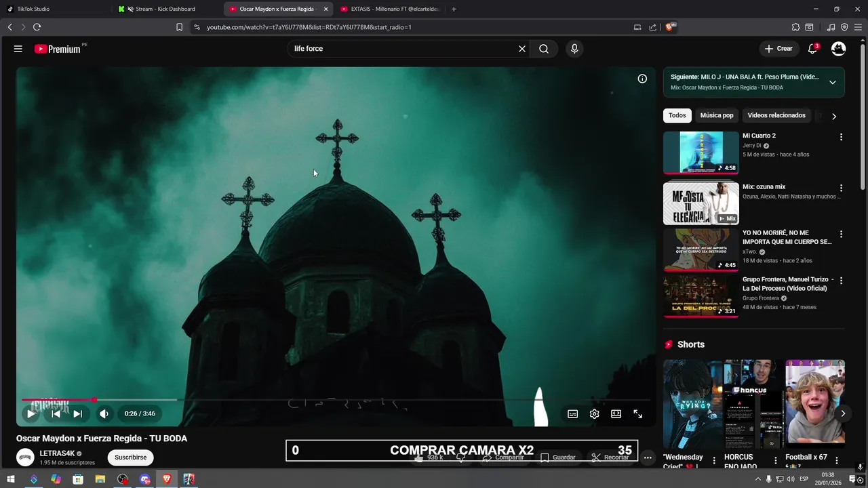This screenshot has height=488, width=868.
Task: Open YouTube notifications bell
Action: pyautogui.click(x=812, y=49)
